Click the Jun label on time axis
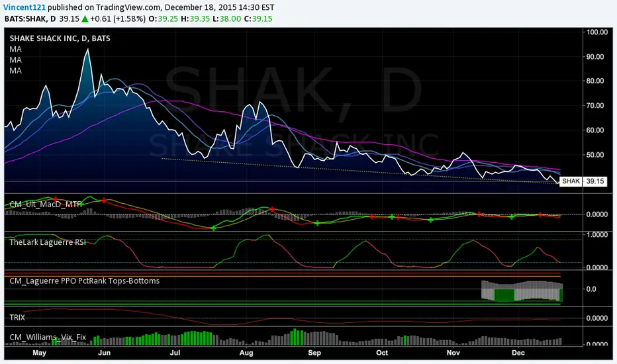This screenshot has width=617, height=364. [105, 352]
